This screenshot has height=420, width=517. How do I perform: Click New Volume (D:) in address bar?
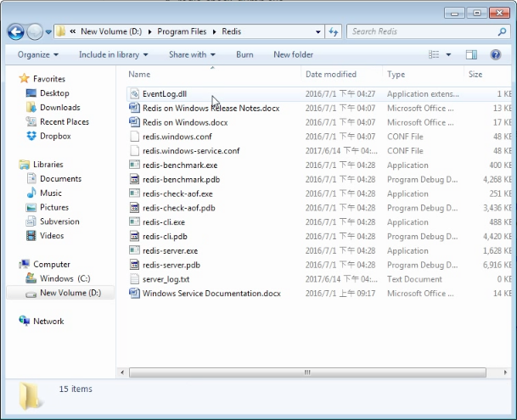[x=111, y=31]
